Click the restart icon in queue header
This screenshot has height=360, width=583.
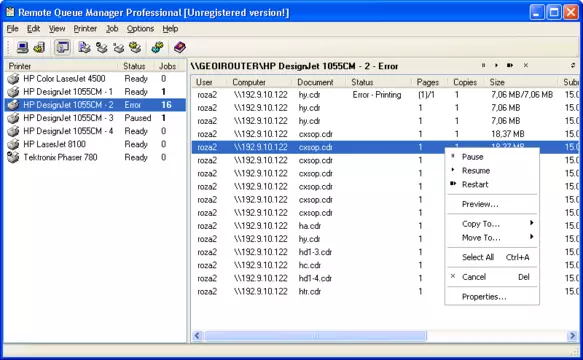tap(510, 65)
